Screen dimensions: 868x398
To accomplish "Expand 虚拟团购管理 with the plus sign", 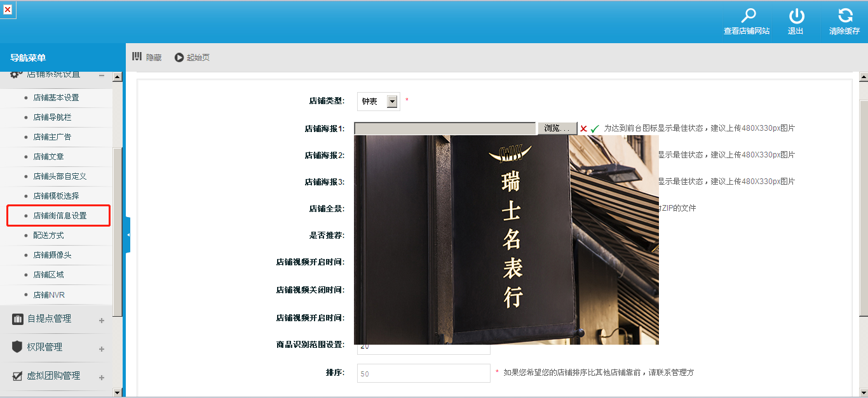I will pyautogui.click(x=102, y=378).
